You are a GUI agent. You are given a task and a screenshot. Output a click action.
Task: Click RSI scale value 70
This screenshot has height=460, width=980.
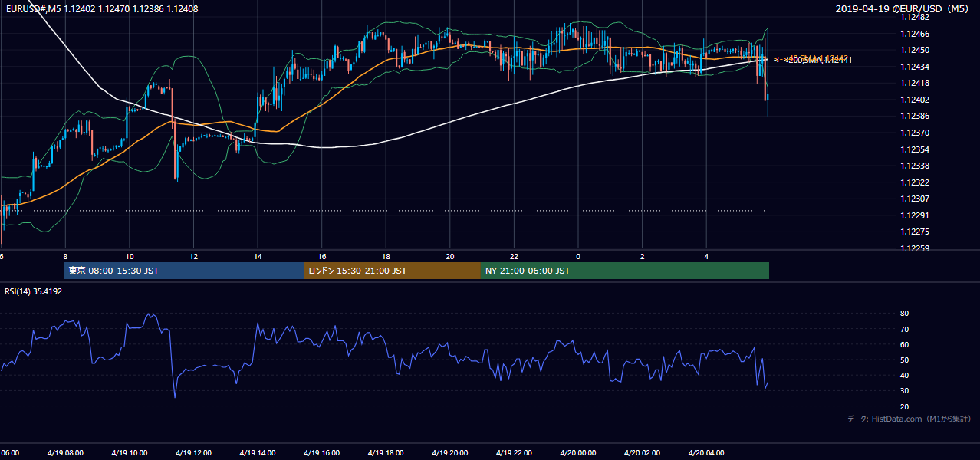905,329
